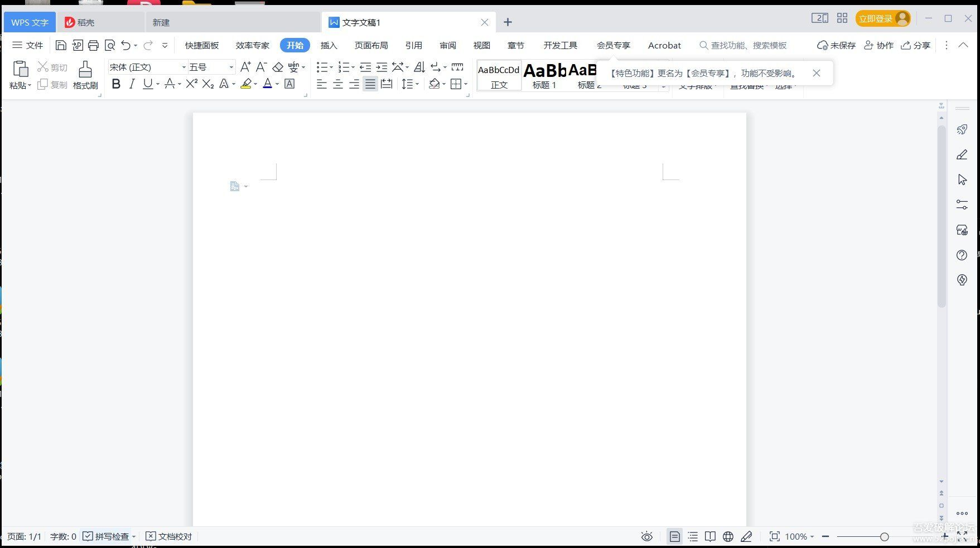This screenshot has height=548, width=980.
Task: Toggle justified text alignment
Action: (x=370, y=84)
